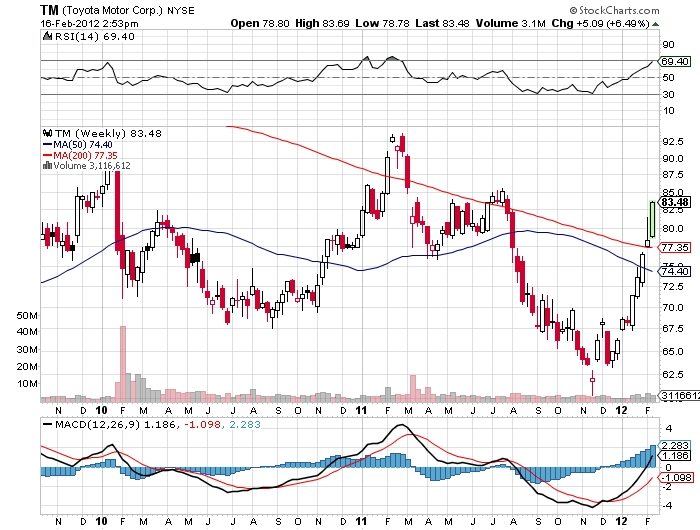
Task: Click the TM ticker symbol title
Action: (x=49, y=10)
